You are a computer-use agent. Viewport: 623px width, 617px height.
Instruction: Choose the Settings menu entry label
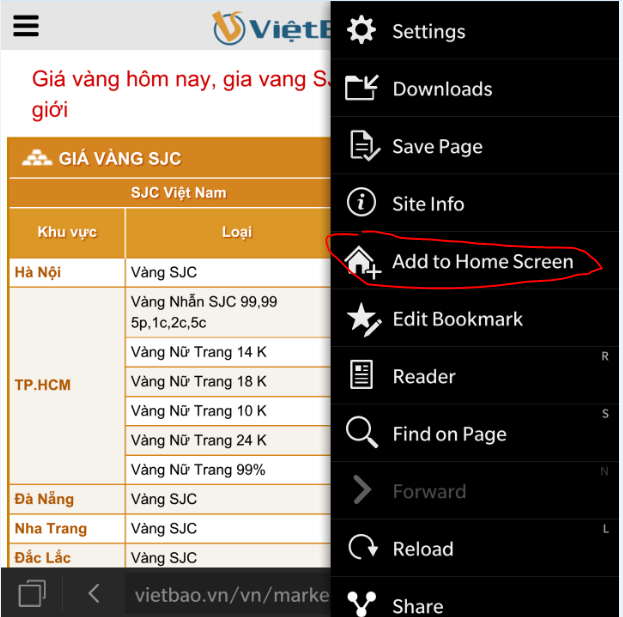[429, 31]
